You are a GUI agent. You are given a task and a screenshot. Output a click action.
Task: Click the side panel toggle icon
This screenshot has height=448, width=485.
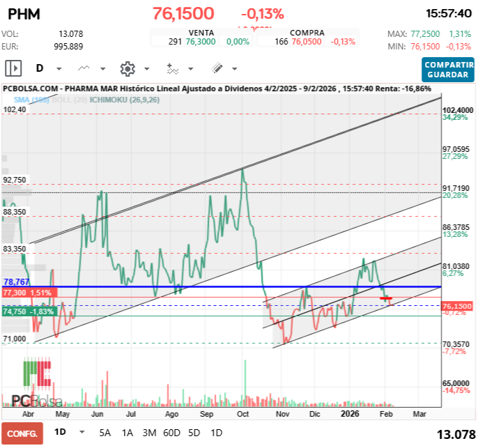[13, 68]
